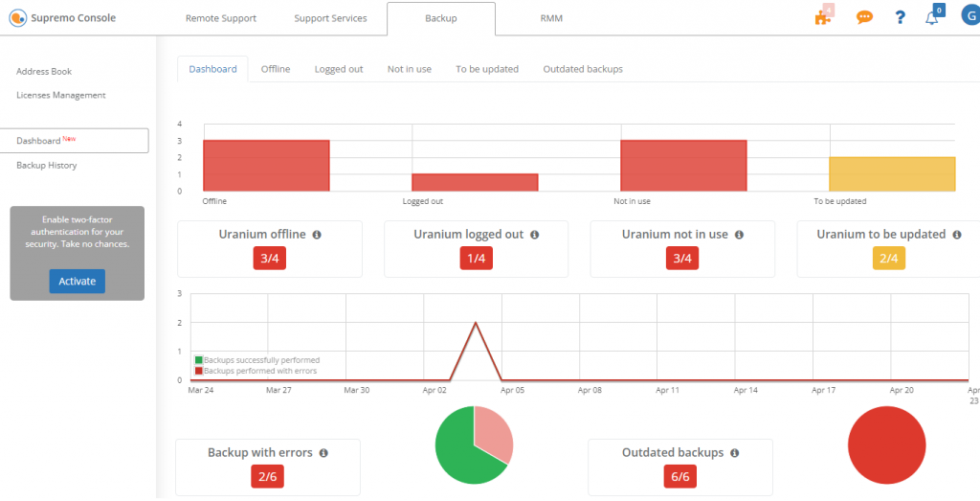Open the Remote Support tab
Image resolution: width=980 pixels, height=501 pixels.
tap(221, 18)
